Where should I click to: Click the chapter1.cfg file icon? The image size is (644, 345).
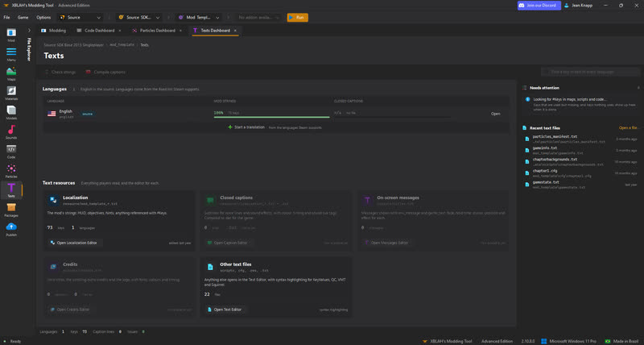[527, 173]
